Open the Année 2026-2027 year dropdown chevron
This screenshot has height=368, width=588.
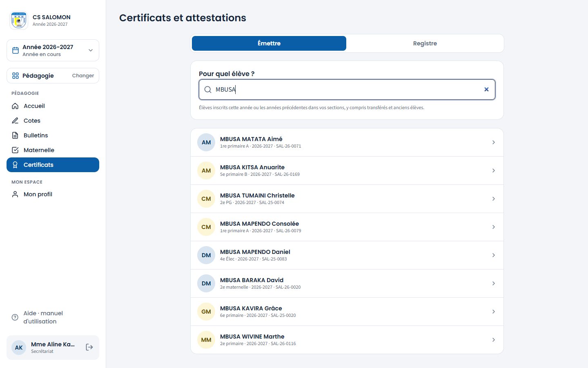(91, 50)
